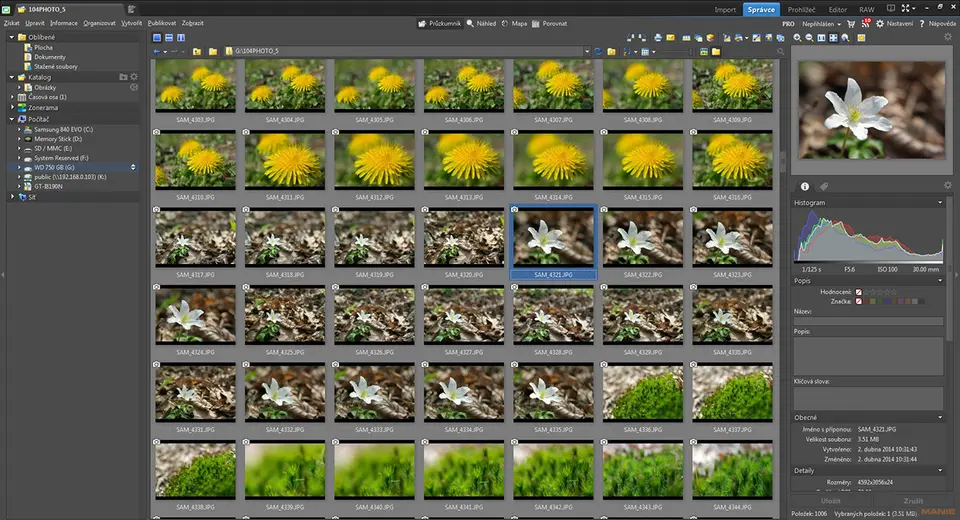Clear label using Značka reset box
The height and width of the screenshot is (520, 960).
858,301
